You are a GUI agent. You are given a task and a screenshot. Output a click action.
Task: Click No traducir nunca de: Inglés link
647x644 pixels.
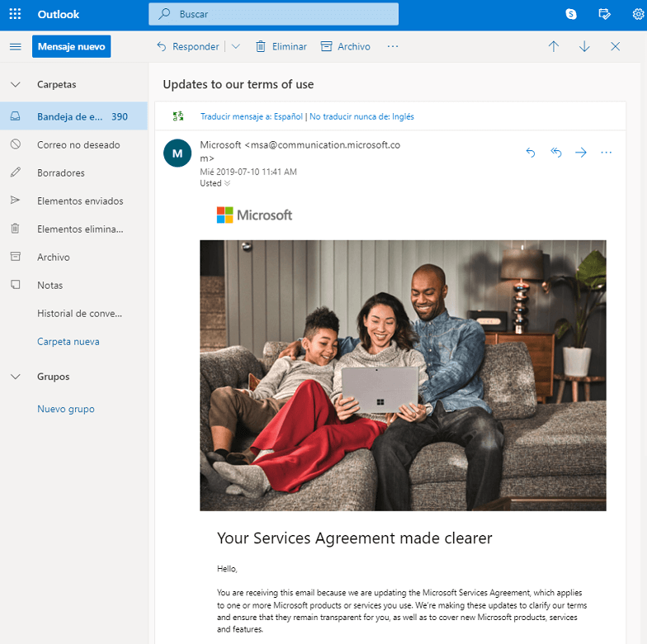[361, 116]
